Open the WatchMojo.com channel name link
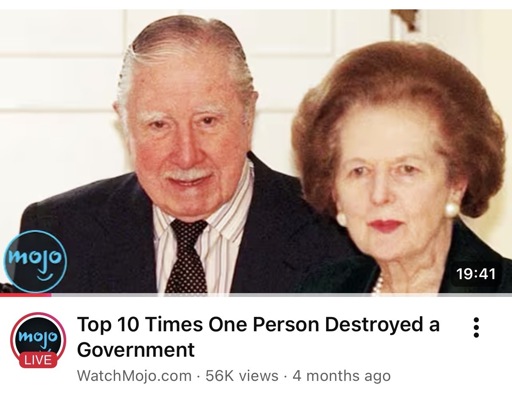This screenshot has width=512, height=414. point(134,376)
